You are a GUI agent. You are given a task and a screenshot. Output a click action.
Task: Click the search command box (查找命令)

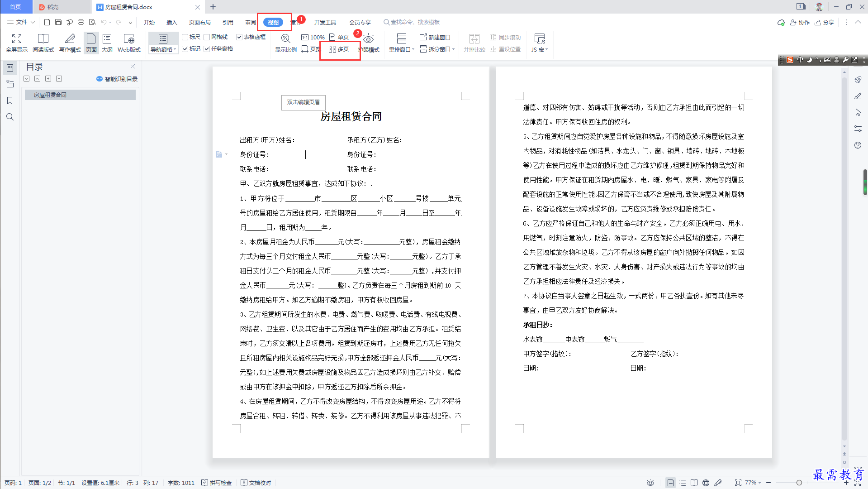(412, 22)
